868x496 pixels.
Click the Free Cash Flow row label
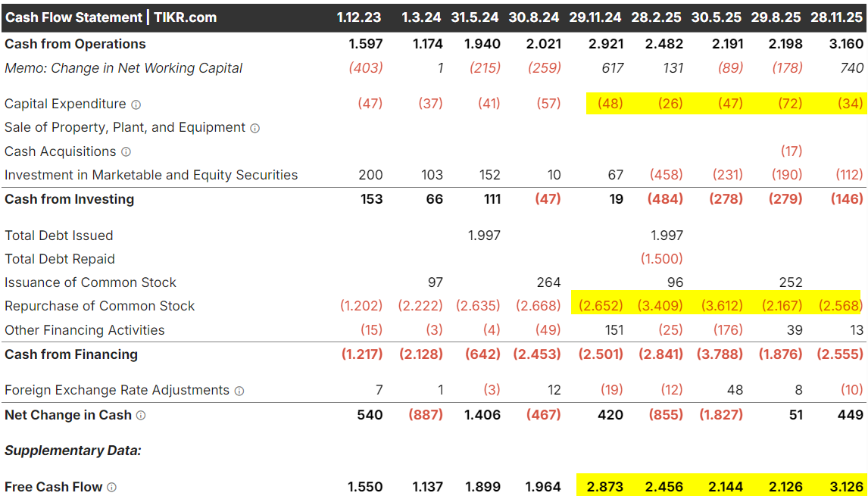coord(54,487)
